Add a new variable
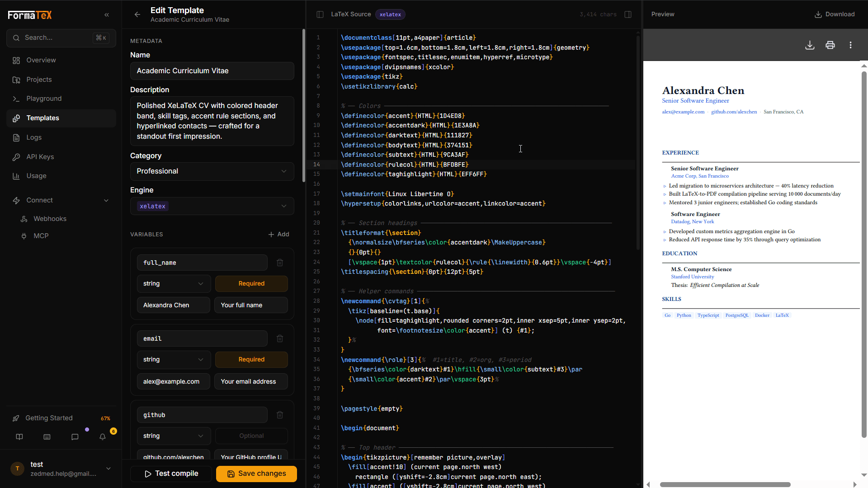This screenshot has width=868, height=488. (x=278, y=235)
